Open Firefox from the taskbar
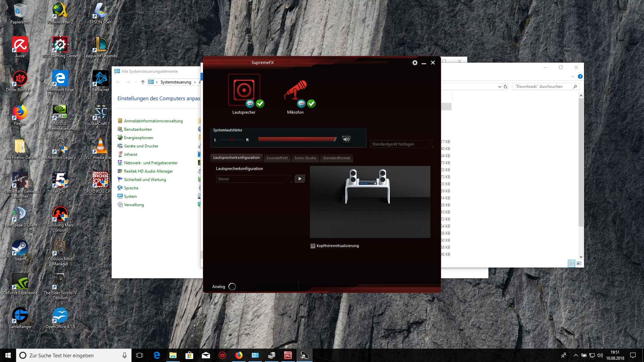The width and height of the screenshot is (644, 362). (238, 355)
